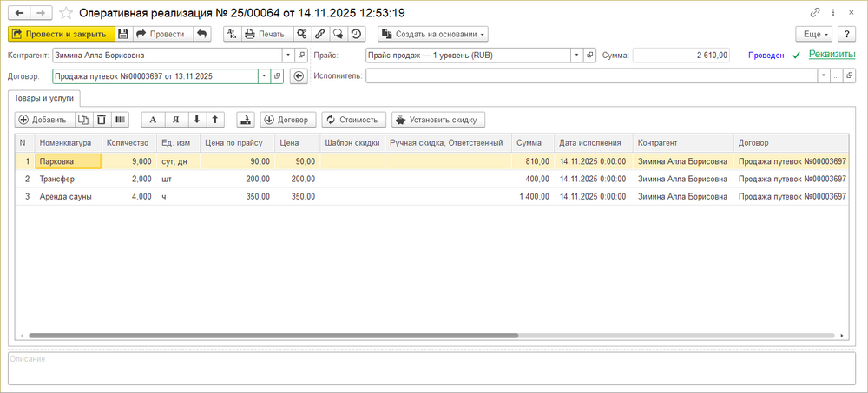Delete row with the trash icon
This screenshot has height=393, width=868.
pos(102,120)
